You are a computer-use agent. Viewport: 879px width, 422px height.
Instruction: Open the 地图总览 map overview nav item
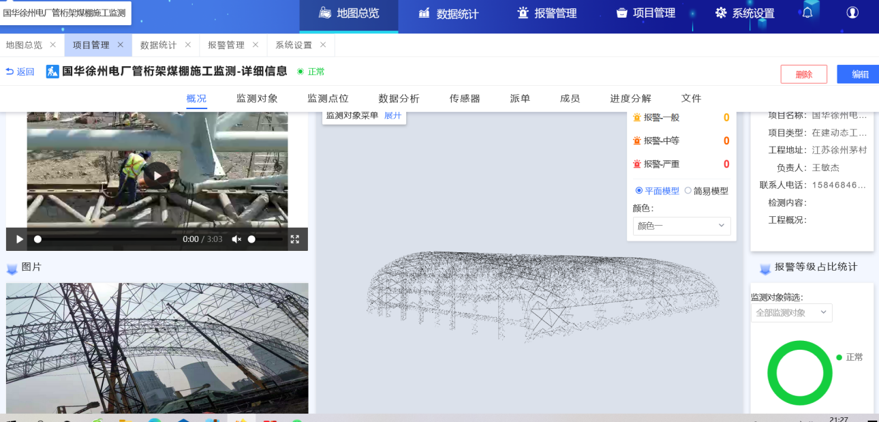pyautogui.click(x=349, y=13)
